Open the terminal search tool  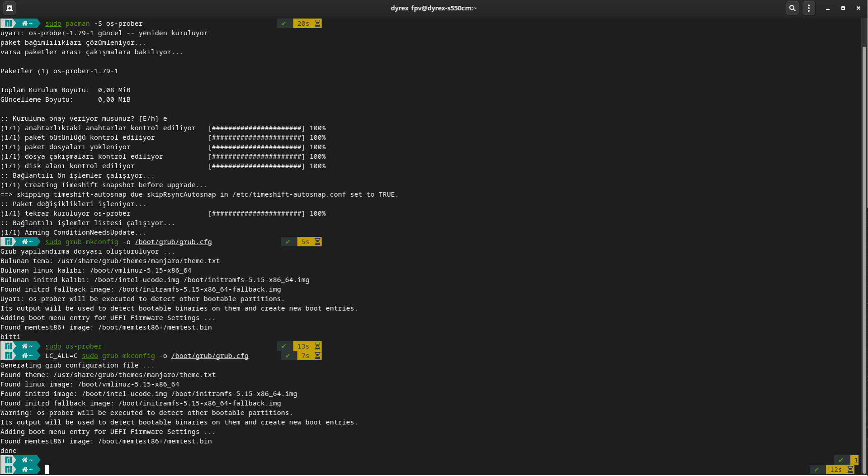(x=792, y=8)
